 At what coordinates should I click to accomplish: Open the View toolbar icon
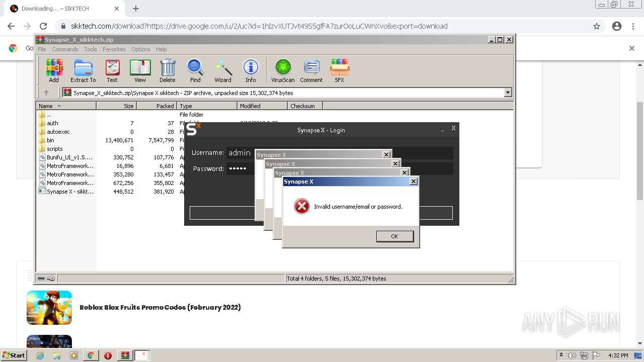(x=140, y=71)
